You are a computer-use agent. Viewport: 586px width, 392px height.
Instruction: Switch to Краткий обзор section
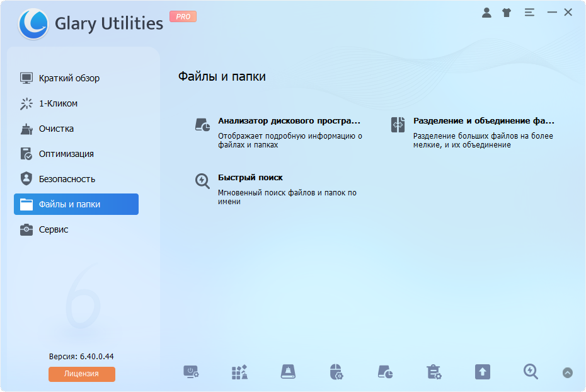[x=69, y=78]
